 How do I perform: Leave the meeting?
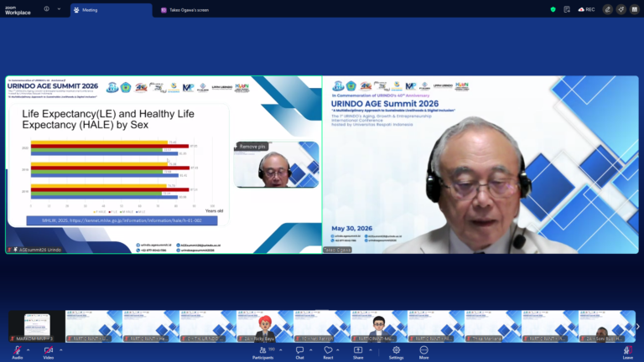tap(627, 352)
